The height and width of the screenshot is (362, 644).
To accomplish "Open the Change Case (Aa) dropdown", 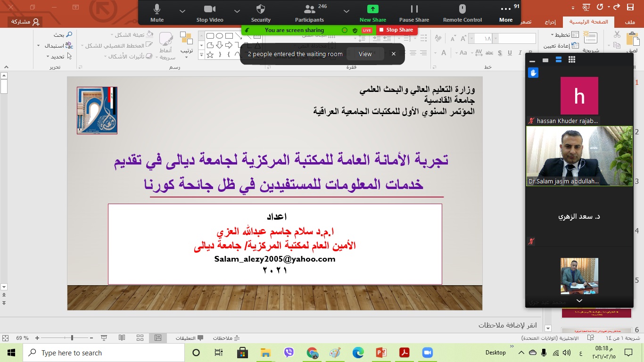I will point(464,53).
